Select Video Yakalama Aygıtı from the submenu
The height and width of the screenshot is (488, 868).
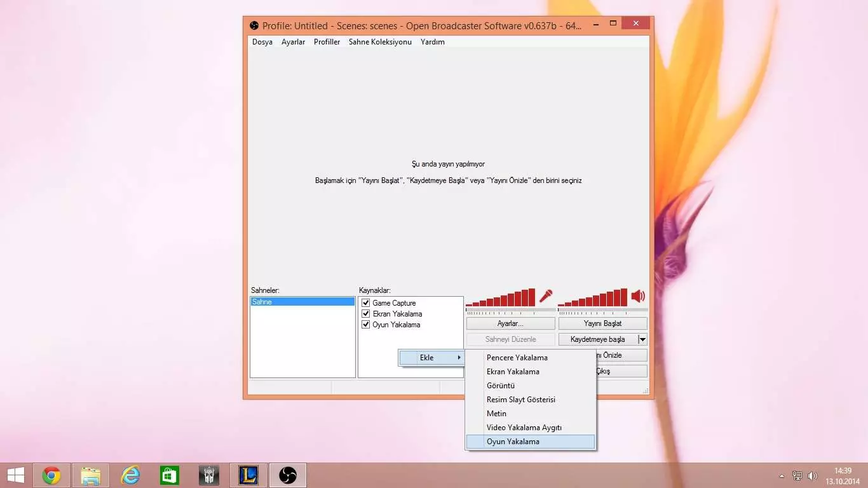coord(531,428)
